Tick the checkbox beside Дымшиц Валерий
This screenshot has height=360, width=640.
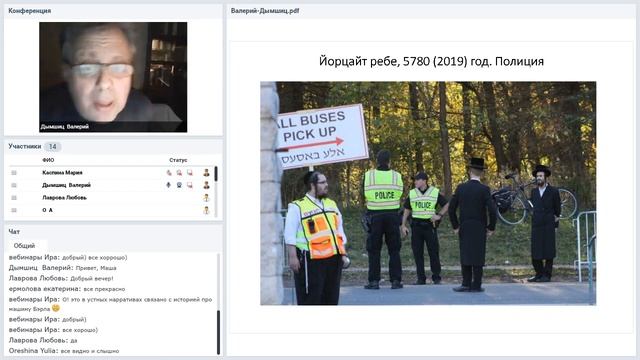pyautogui.click(x=14, y=185)
